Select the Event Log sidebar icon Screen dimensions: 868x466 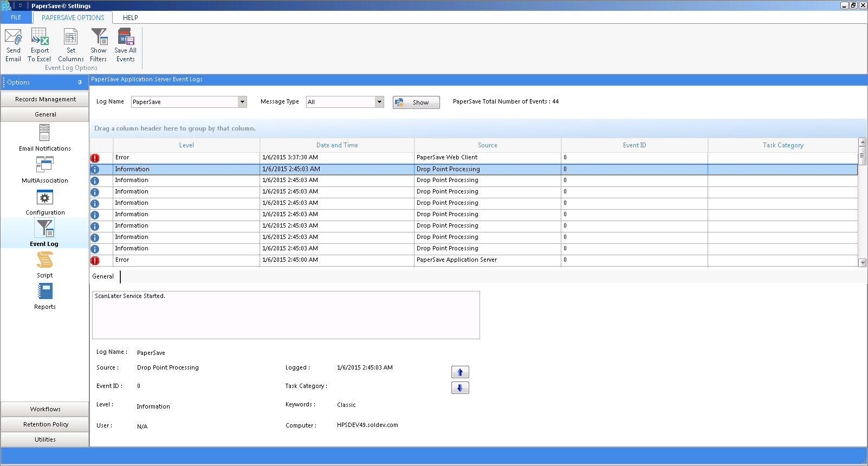click(x=44, y=233)
